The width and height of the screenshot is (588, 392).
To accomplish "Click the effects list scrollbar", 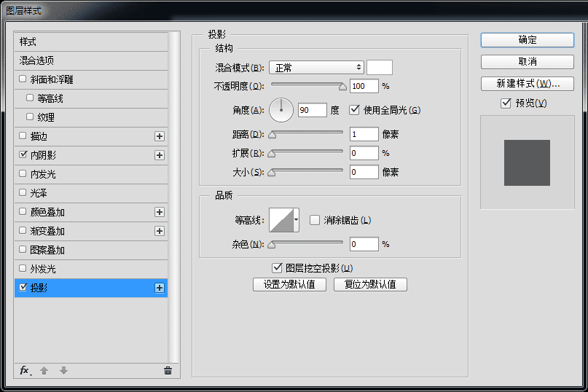I will 173,197.
